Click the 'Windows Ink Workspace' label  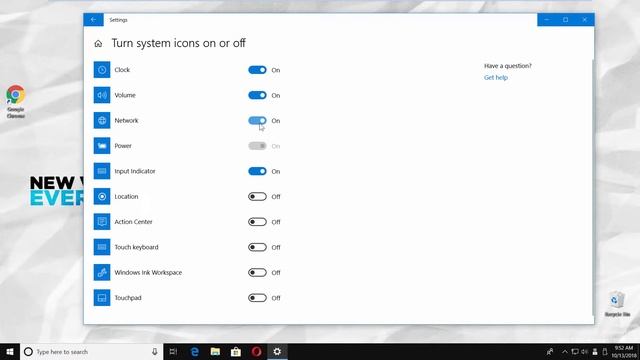pyautogui.click(x=148, y=272)
